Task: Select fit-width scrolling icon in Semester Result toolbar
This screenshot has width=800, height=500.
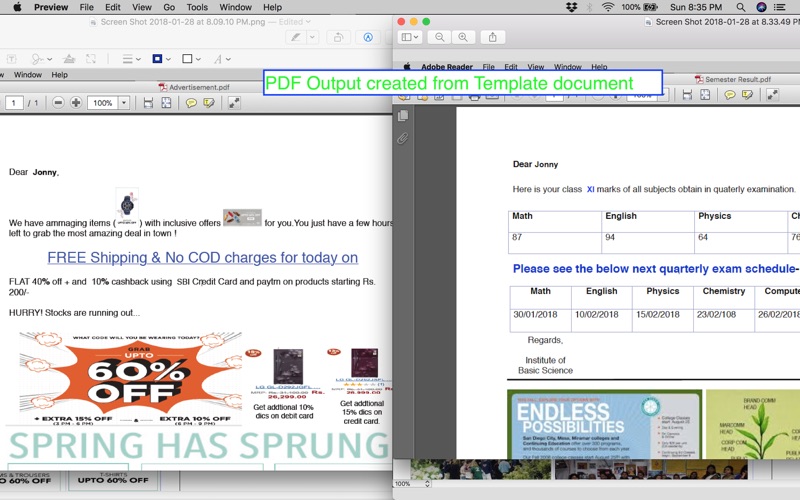Action: 687,95
